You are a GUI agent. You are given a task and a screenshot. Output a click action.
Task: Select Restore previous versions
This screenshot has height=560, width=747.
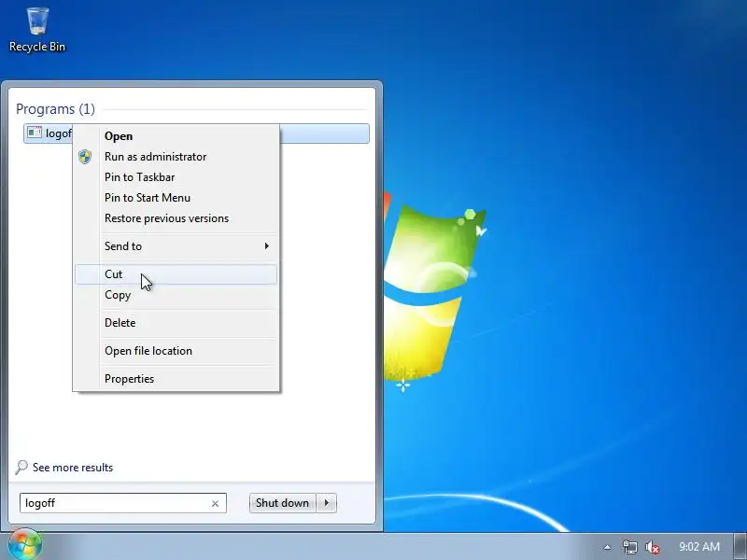pos(176,218)
